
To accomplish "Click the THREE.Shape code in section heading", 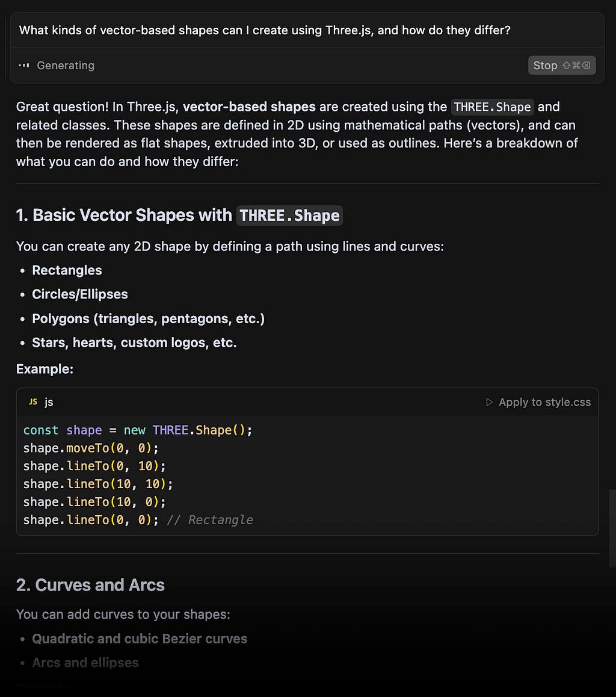I will [x=289, y=215].
